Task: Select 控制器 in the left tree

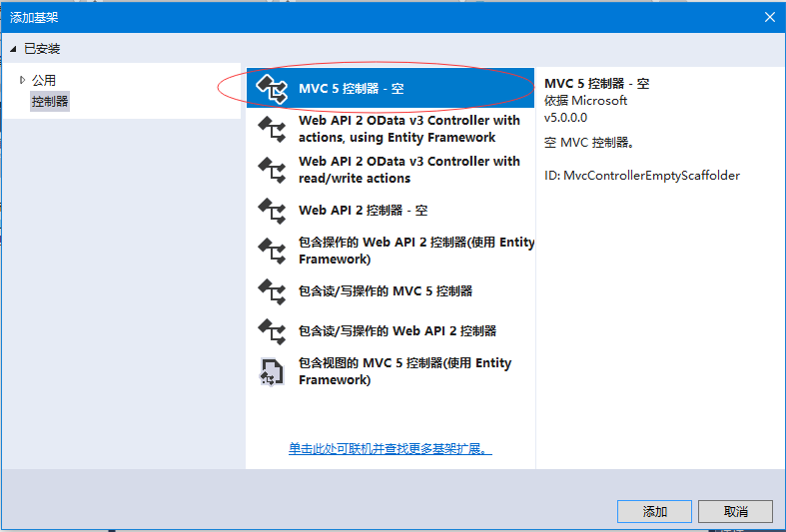Action: (x=50, y=101)
